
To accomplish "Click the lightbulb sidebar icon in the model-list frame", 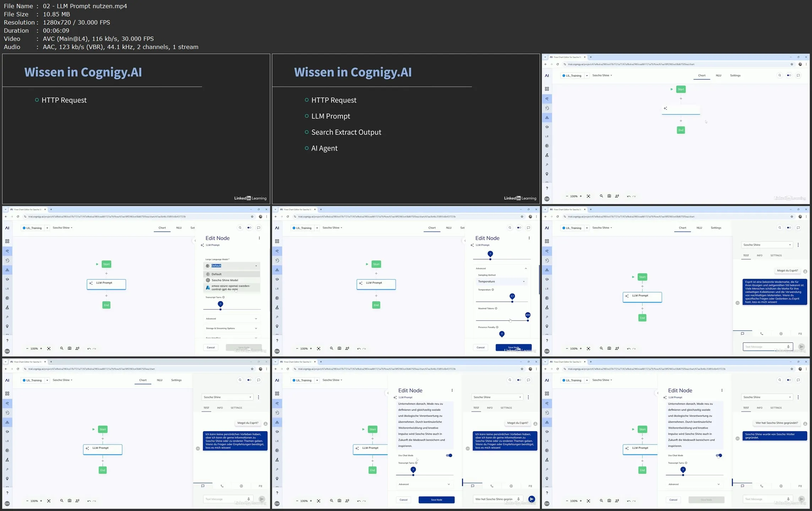I will pyautogui.click(x=7, y=326).
